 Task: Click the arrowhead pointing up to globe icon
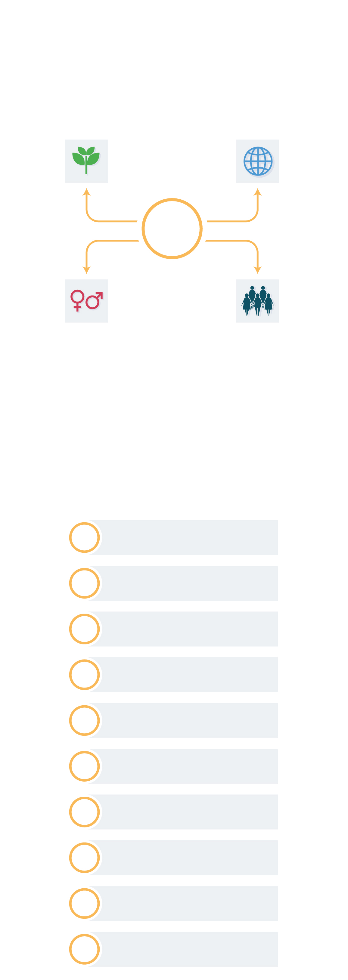(258, 192)
